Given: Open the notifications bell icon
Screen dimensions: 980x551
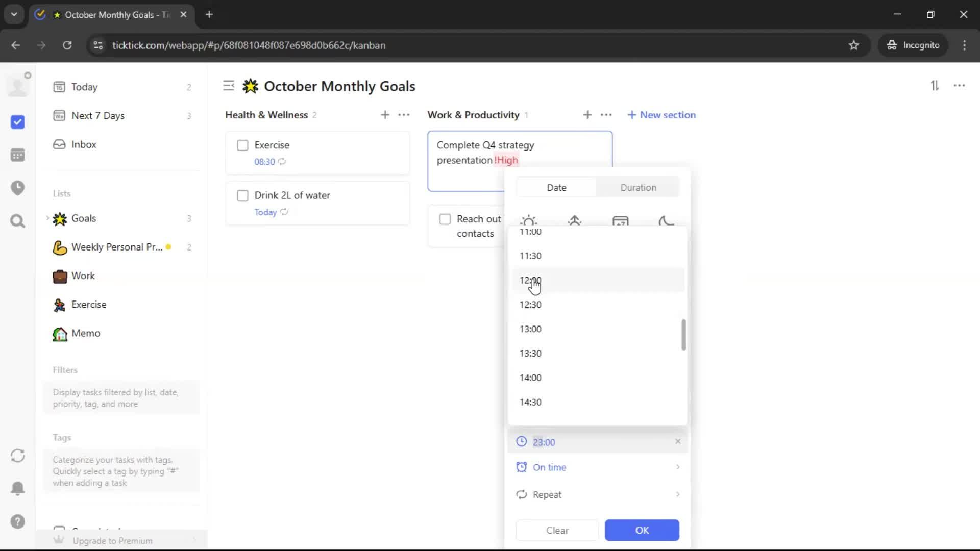Looking at the screenshot, I should pos(17,488).
